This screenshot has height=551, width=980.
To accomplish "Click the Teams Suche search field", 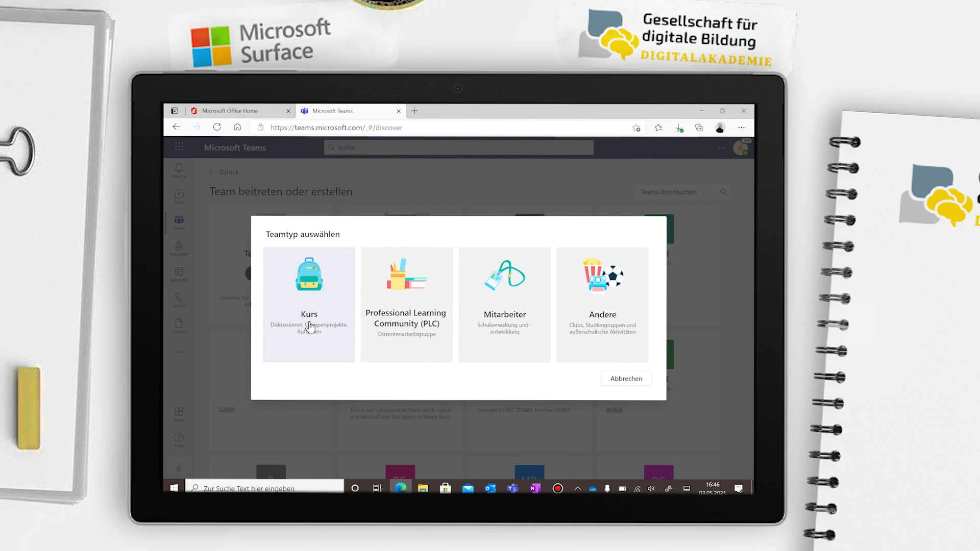I will [458, 147].
